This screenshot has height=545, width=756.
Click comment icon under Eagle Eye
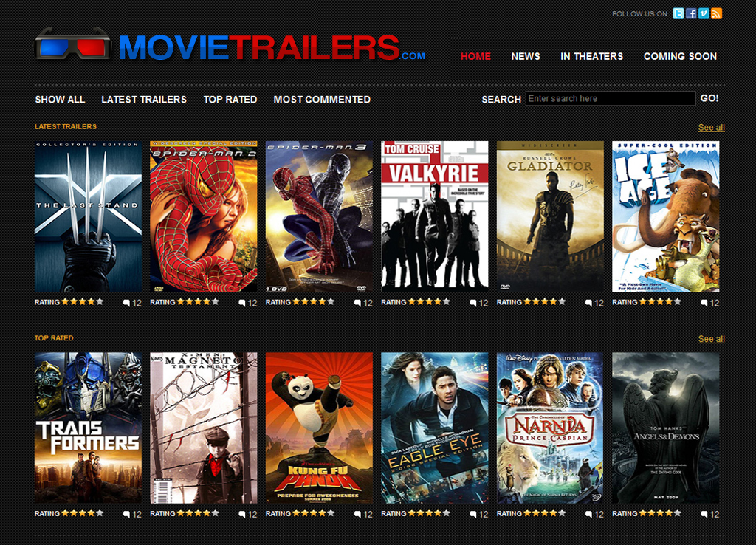(x=473, y=514)
